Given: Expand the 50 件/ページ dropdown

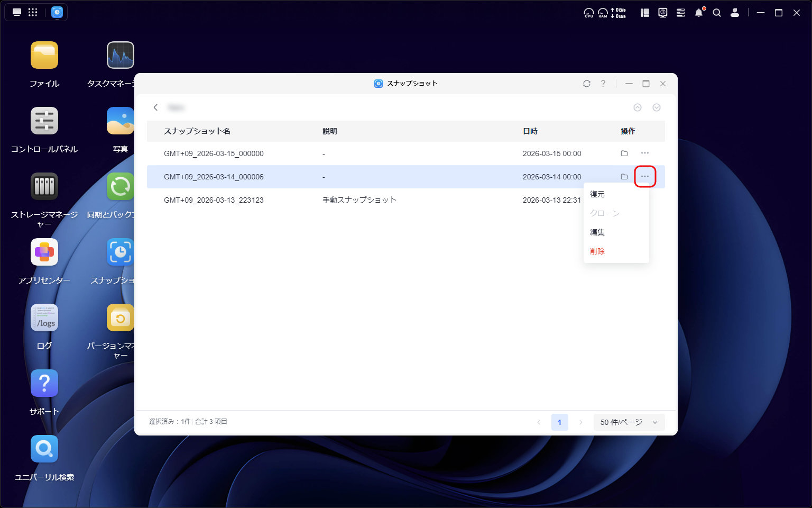Looking at the screenshot, I should (x=629, y=422).
